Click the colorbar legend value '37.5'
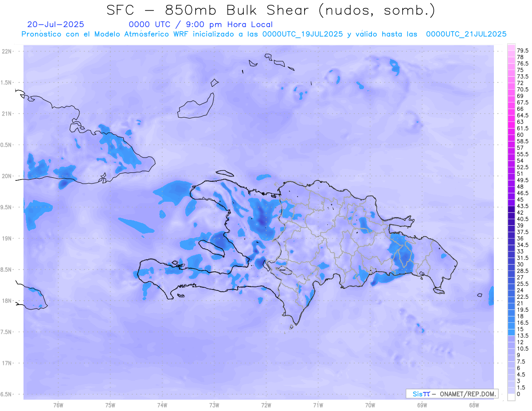Image resolution: width=532 pixels, height=411 pixels. (523, 232)
